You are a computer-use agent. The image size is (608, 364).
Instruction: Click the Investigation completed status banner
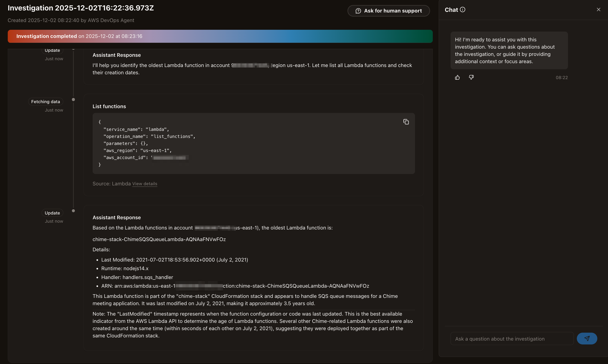(x=220, y=36)
